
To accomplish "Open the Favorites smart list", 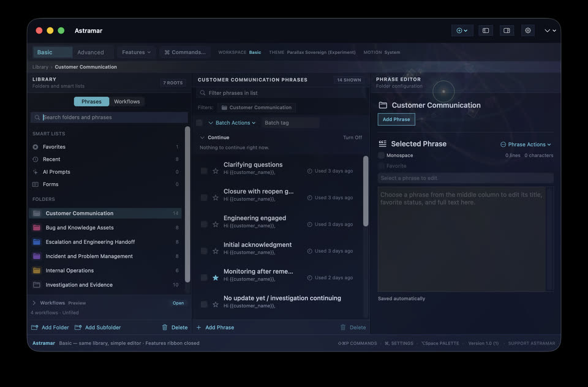I will pyautogui.click(x=105, y=146).
